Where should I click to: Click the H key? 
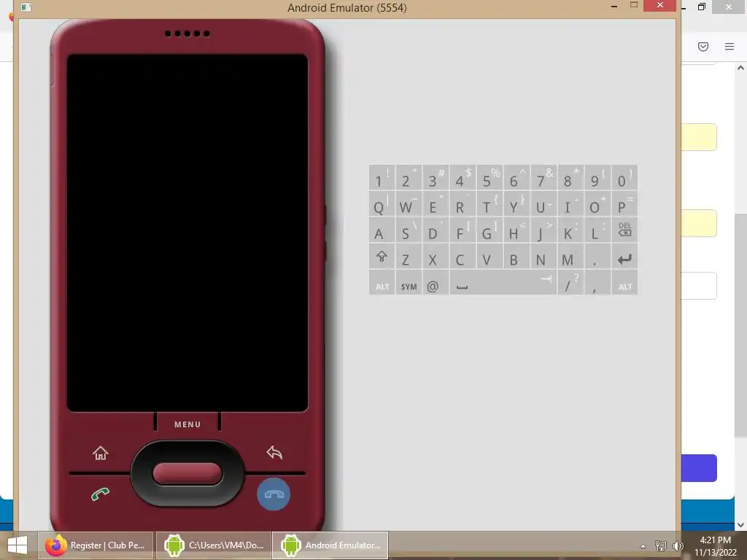516,230
